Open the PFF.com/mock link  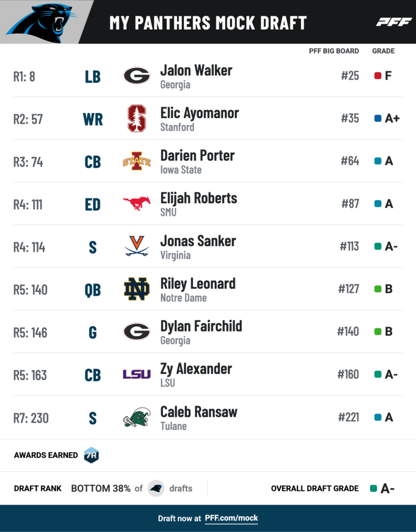(x=231, y=518)
